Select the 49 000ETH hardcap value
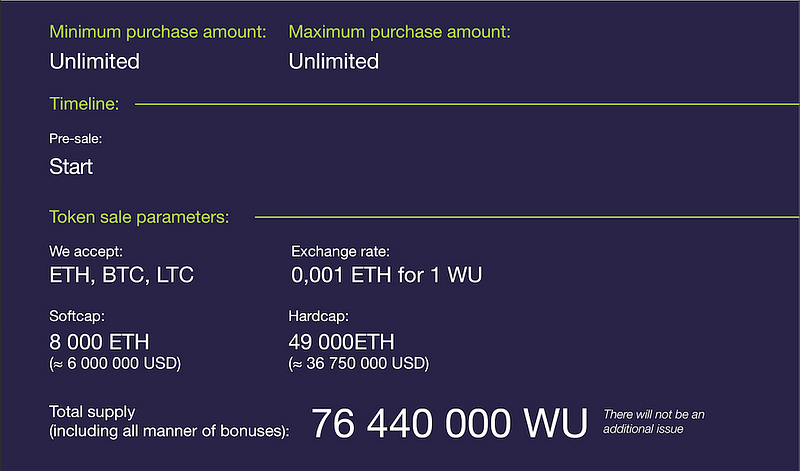The height and width of the screenshot is (471, 800). [x=341, y=342]
